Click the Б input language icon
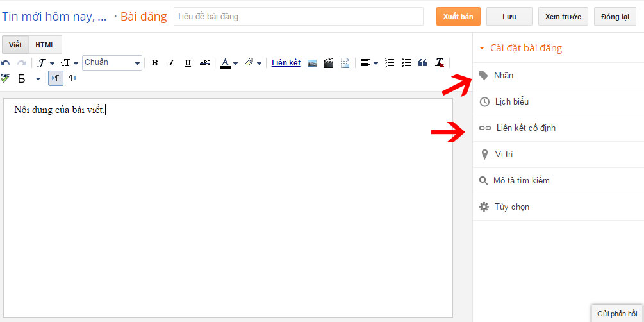 point(22,78)
